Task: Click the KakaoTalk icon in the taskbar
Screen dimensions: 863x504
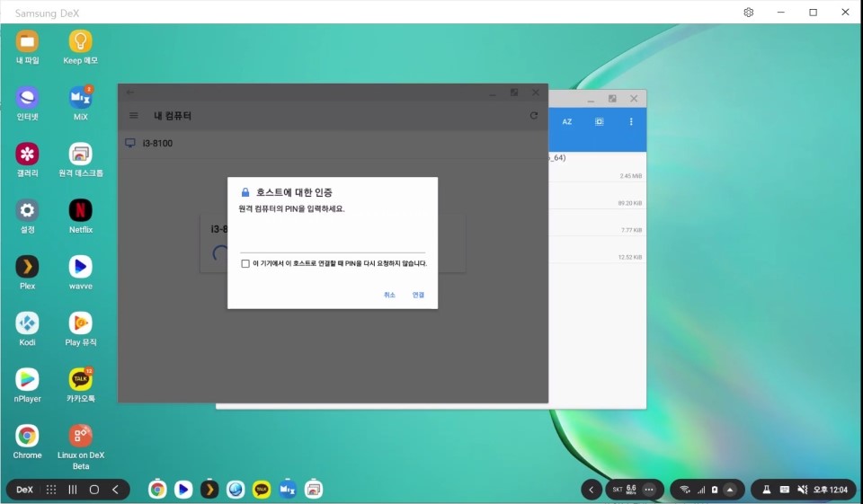Action: tap(262, 489)
